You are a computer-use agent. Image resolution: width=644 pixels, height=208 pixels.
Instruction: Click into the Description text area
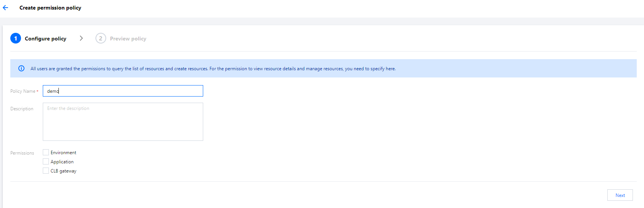click(123, 122)
